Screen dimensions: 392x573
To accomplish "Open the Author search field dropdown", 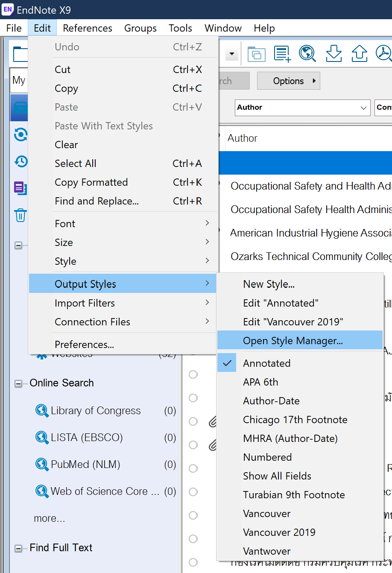I will pos(363,108).
